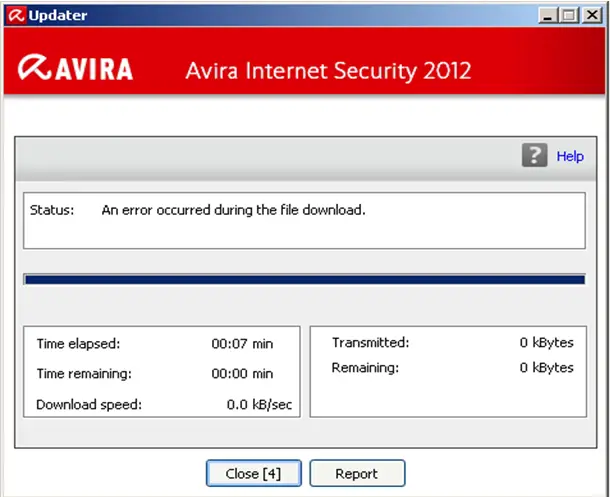Click the Close [4] button

[x=254, y=473]
